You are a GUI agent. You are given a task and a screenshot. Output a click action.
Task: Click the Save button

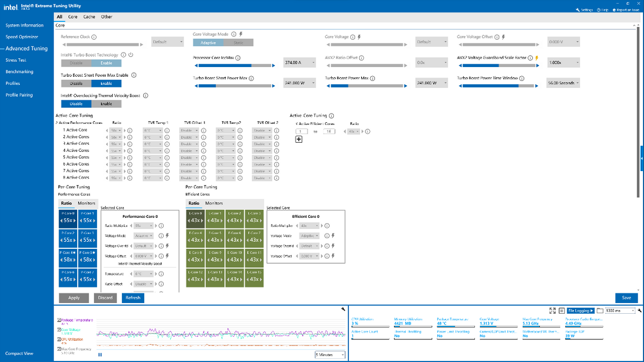[626, 298]
